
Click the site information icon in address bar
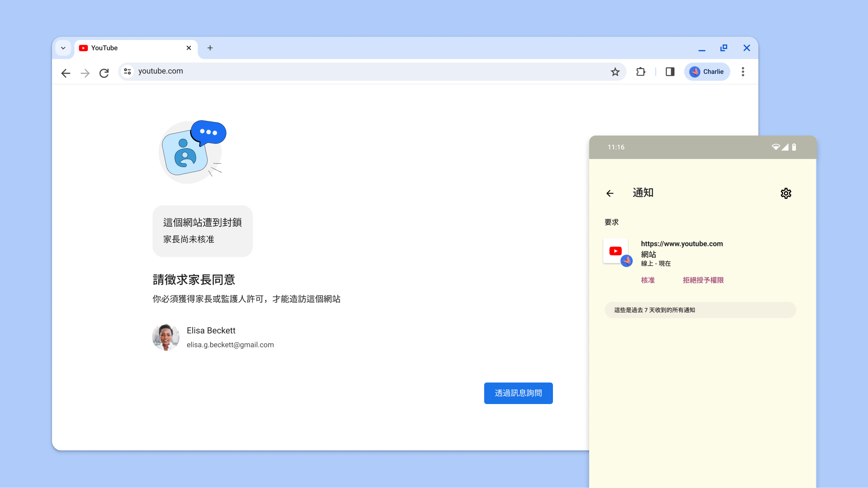pyautogui.click(x=127, y=71)
